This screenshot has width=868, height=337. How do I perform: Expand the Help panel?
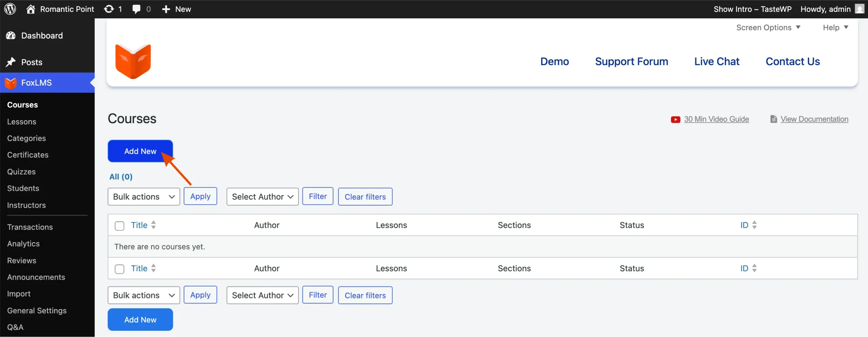(x=835, y=27)
